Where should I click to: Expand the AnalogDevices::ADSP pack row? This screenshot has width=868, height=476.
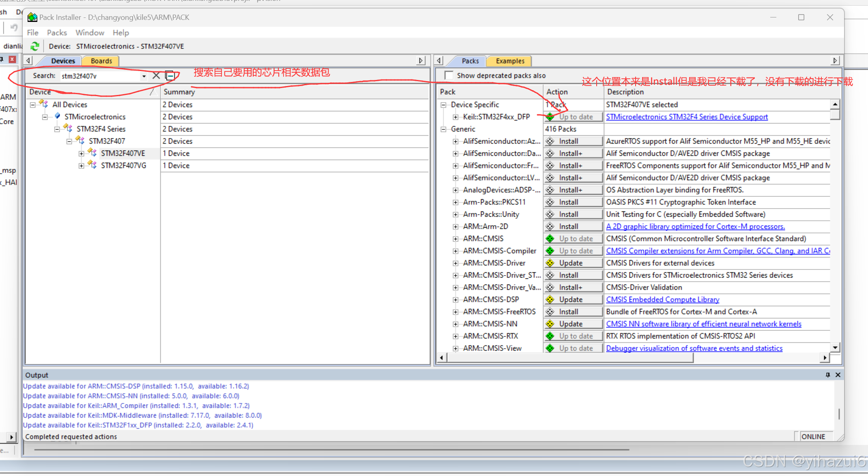pyautogui.click(x=455, y=190)
